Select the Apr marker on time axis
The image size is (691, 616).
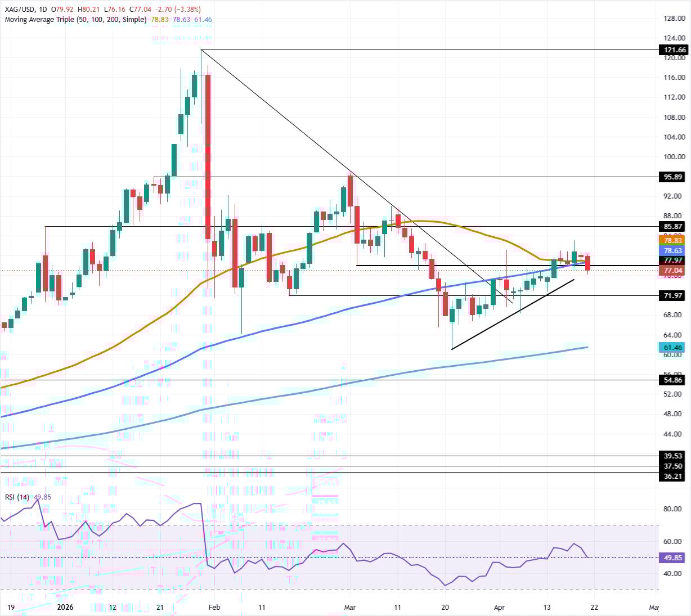[x=499, y=608]
